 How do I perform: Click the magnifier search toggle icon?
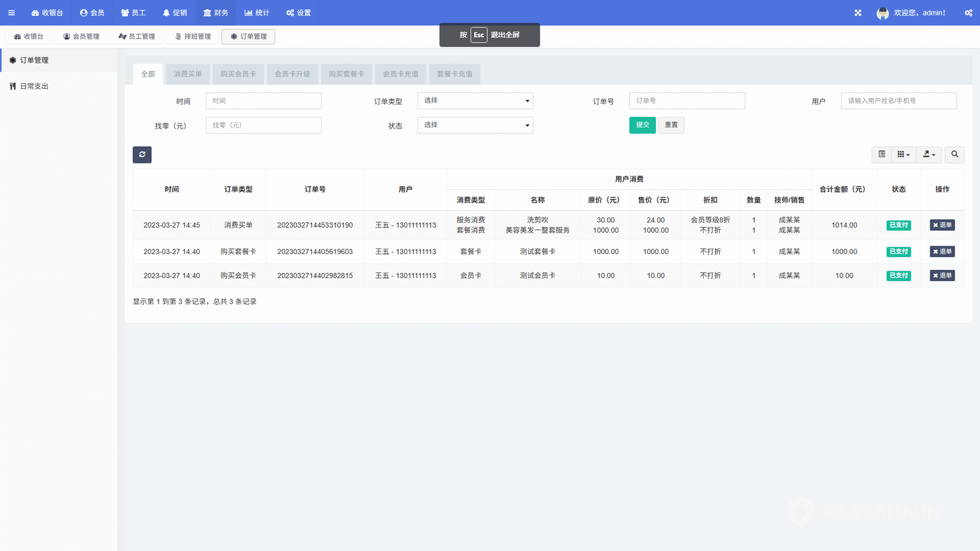coord(954,154)
